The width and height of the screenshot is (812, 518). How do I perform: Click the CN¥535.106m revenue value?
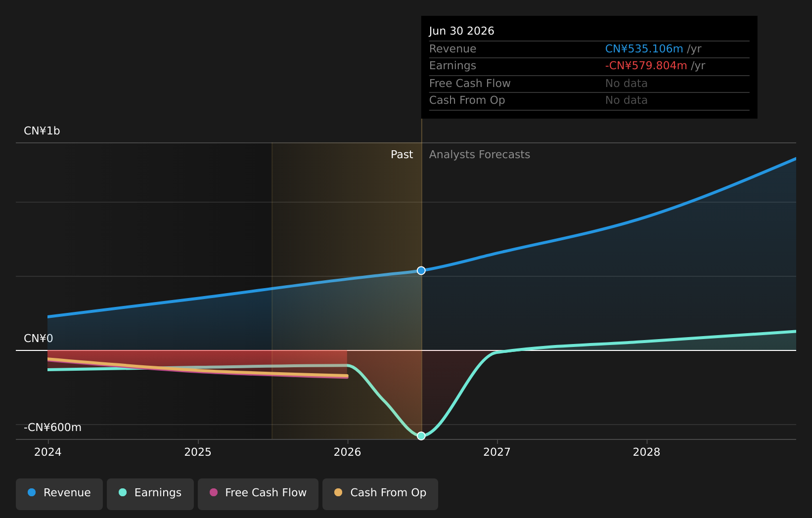tap(644, 49)
